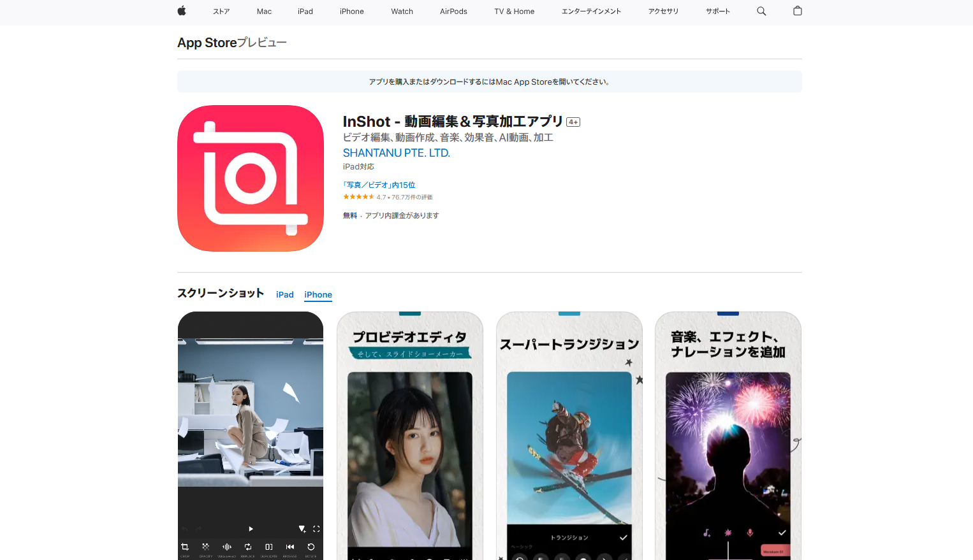The width and height of the screenshot is (973, 560).
Task: Go to AirPods in the navigation bar
Action: (x=453, y=11)
